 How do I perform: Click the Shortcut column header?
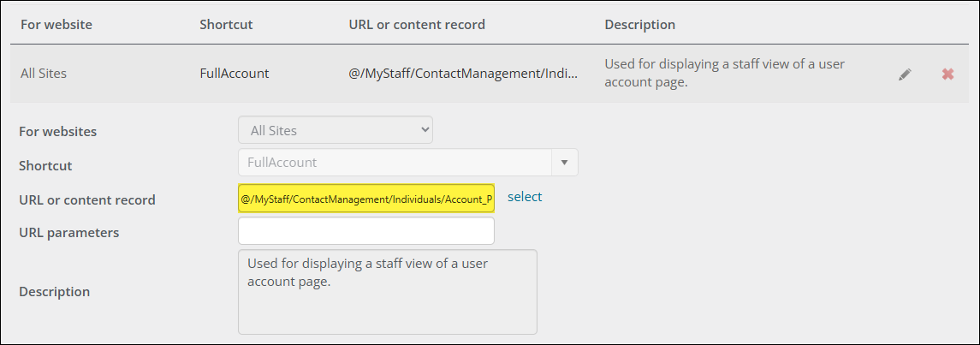coord(226,25)
